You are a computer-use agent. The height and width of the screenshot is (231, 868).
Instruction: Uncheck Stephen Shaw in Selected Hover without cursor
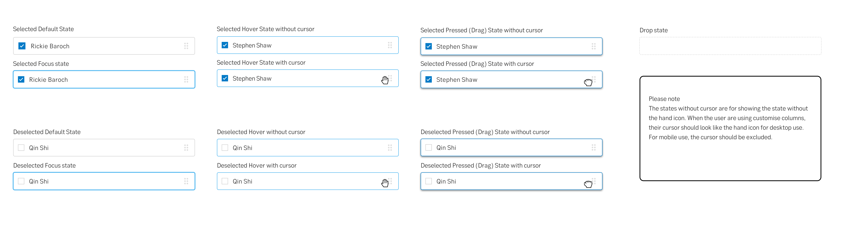tap(225, 45)
